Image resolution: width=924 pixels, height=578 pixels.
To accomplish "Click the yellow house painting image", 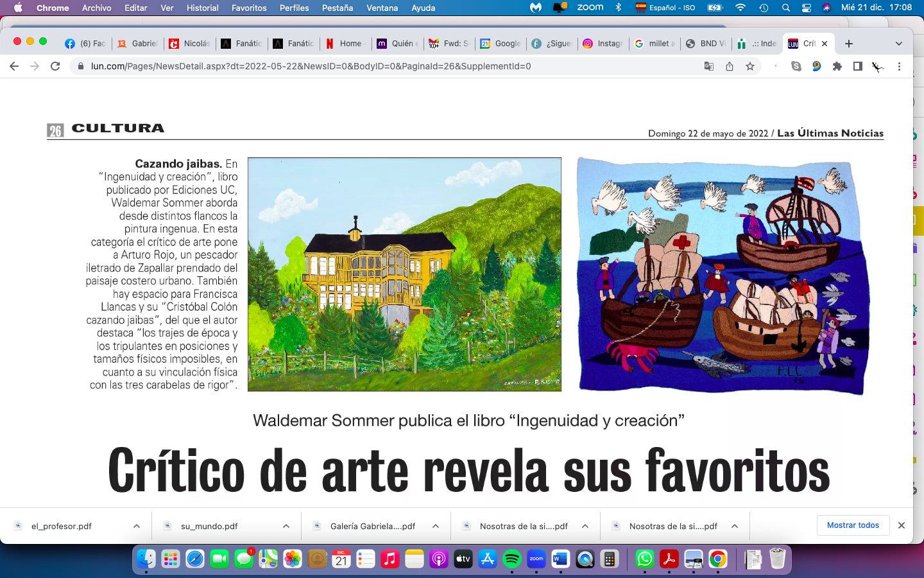I will coord(404,274).
